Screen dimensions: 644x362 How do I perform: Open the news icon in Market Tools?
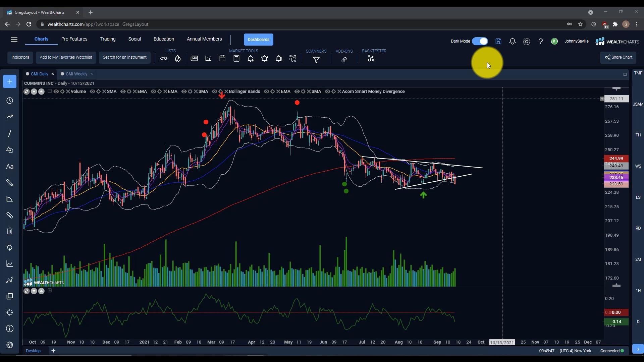click(194, 58)
